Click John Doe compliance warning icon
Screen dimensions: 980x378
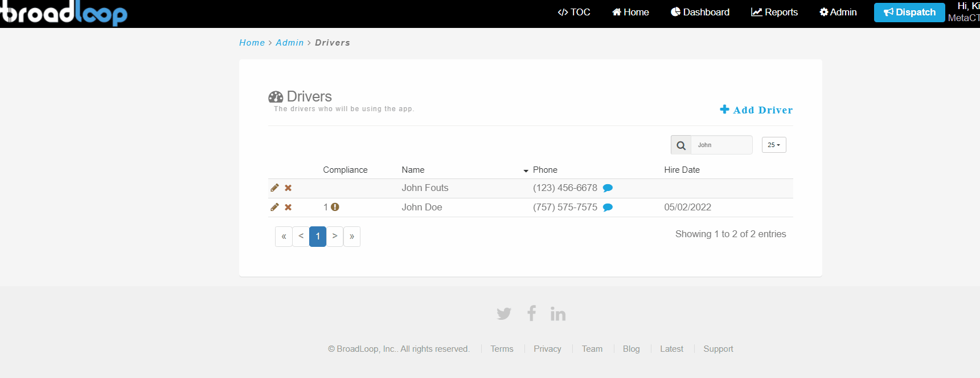335,207
